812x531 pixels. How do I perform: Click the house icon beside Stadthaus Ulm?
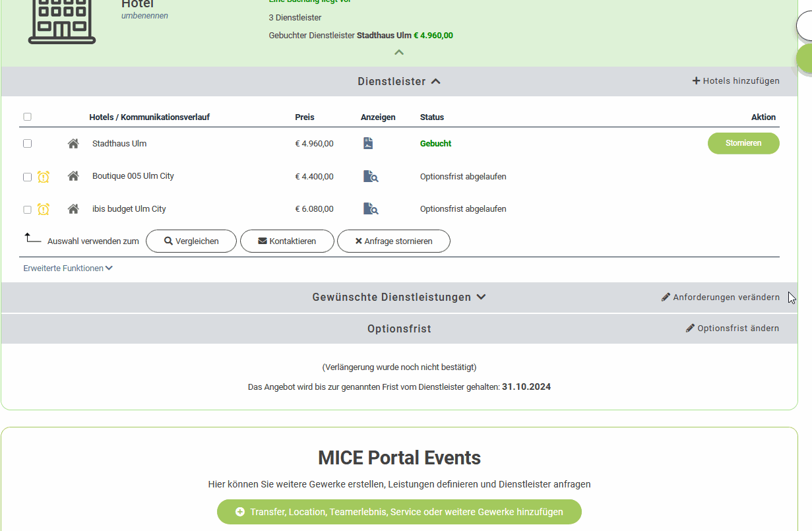click(73, 143)
